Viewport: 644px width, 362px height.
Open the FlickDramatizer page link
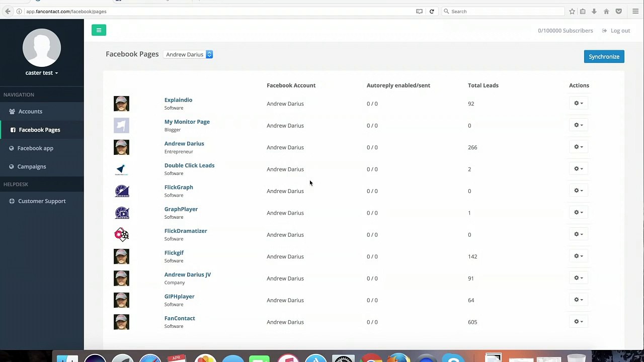(186, 231)
